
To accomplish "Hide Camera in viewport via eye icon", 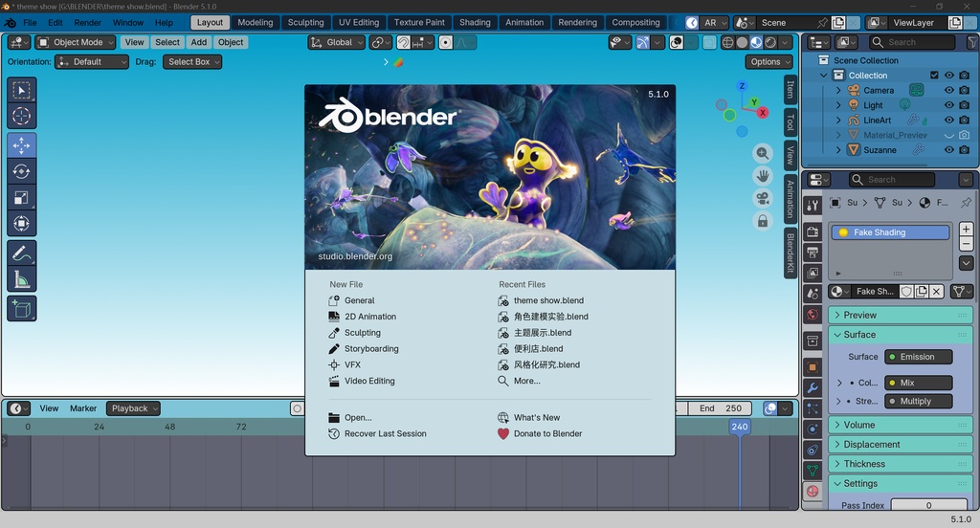I will [949, 90].
